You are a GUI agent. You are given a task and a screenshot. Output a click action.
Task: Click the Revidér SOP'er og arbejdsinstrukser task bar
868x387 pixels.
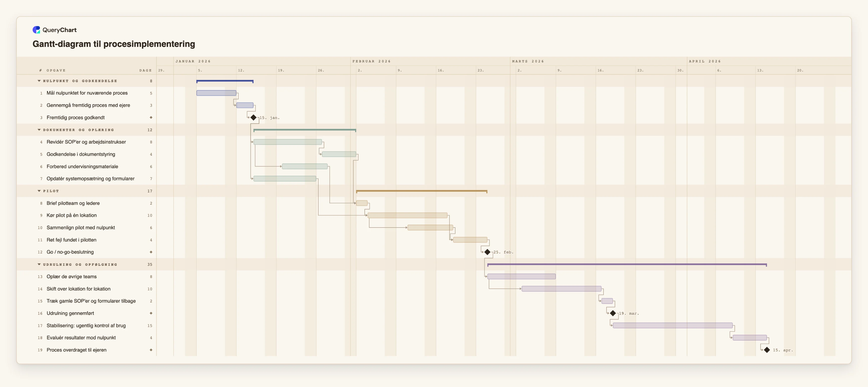tap(287, 142)
